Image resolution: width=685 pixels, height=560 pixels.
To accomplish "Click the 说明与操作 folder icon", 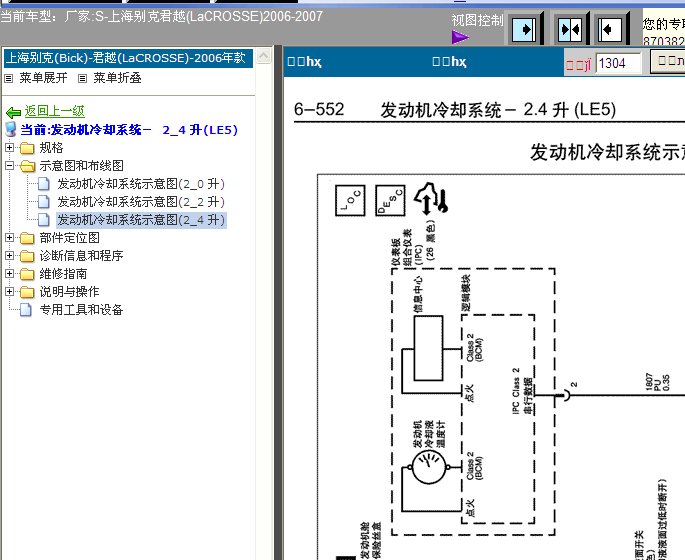I will (27, 292).
